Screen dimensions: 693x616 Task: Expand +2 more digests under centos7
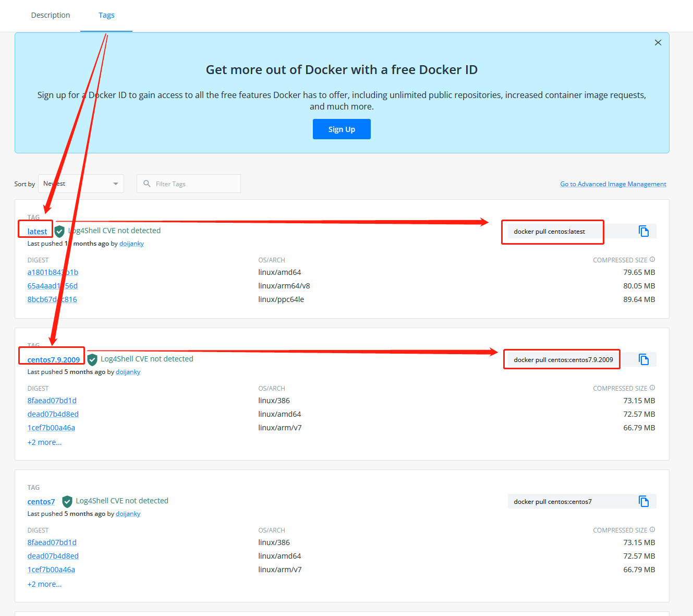coord(44,584)
